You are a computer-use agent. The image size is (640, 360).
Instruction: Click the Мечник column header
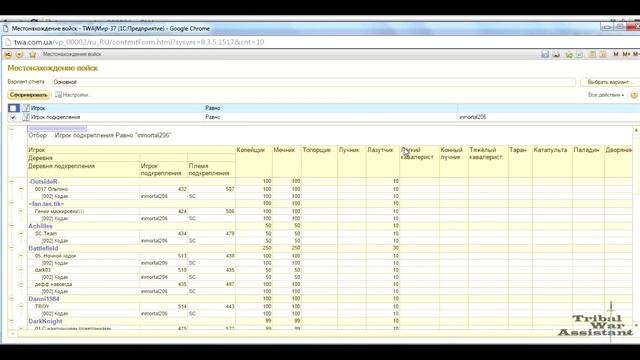[284, 150]
